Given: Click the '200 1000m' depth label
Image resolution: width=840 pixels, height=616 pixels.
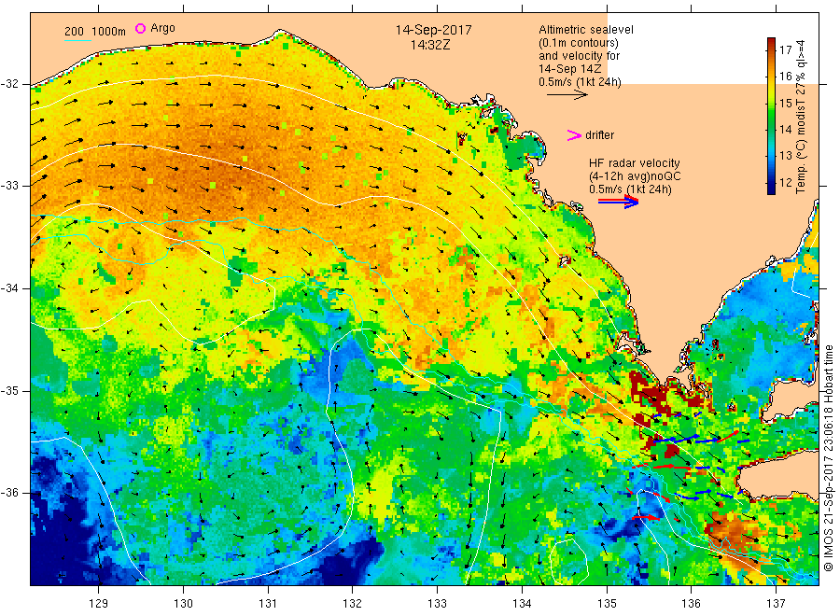Looking at the screenshot, I should [x=95, y=32].
